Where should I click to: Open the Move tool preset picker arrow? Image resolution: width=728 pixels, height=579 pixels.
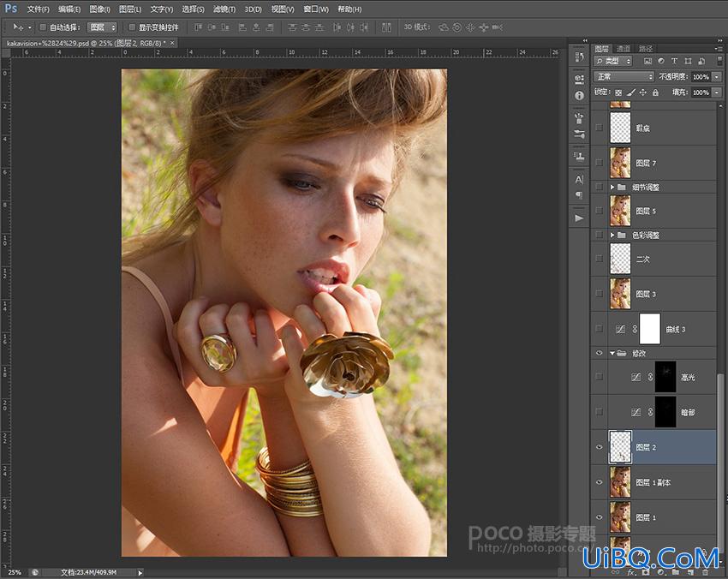30,27
